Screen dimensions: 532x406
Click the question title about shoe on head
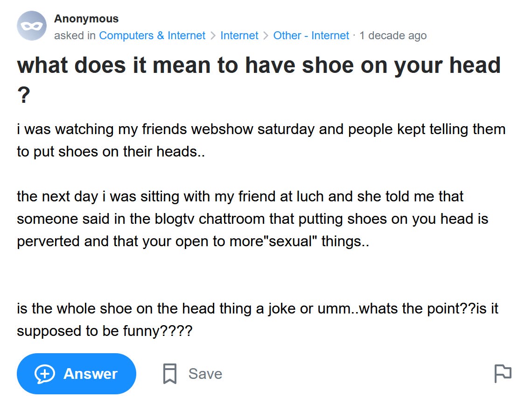[x=259, y=65]
